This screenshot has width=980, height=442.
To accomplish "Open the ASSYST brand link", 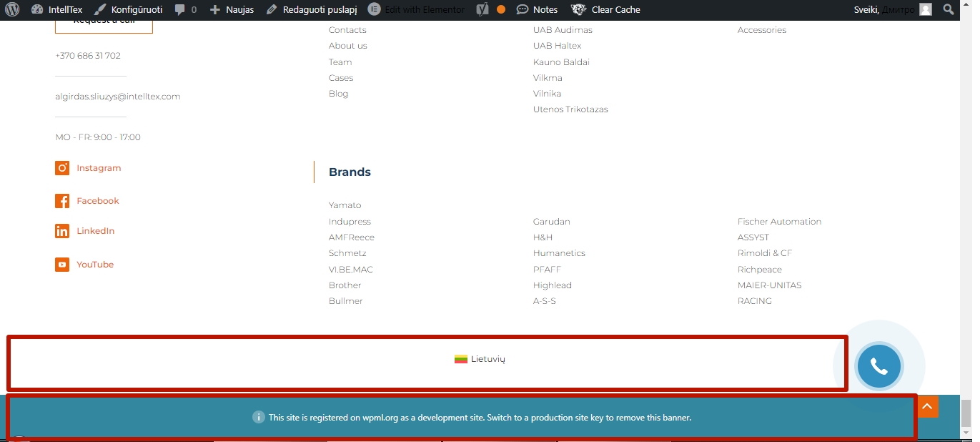I will [x=753, y=237].
